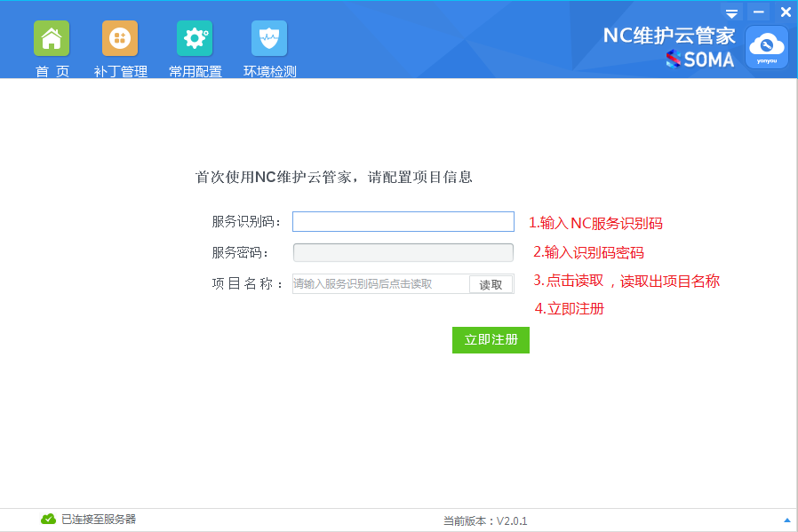The image size is (798, 532).
Task: Click the 读取 button
Action: point(491,284)
